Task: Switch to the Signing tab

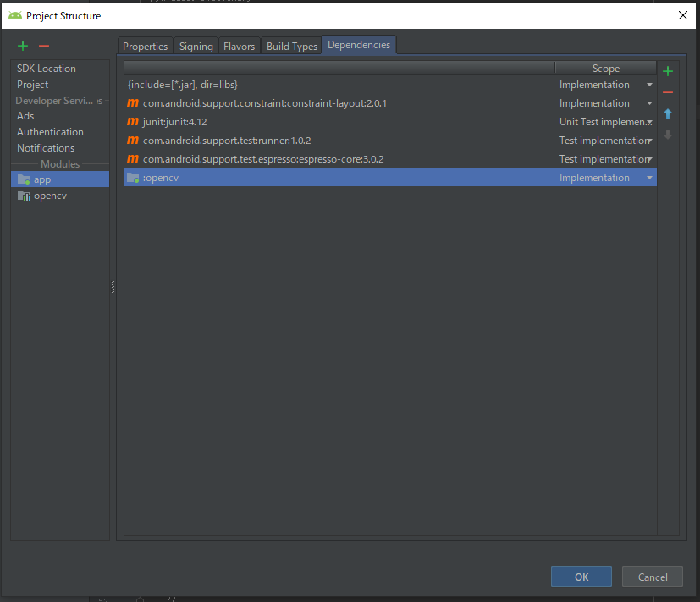Action: pyautogui.click(x=196, y=46)
